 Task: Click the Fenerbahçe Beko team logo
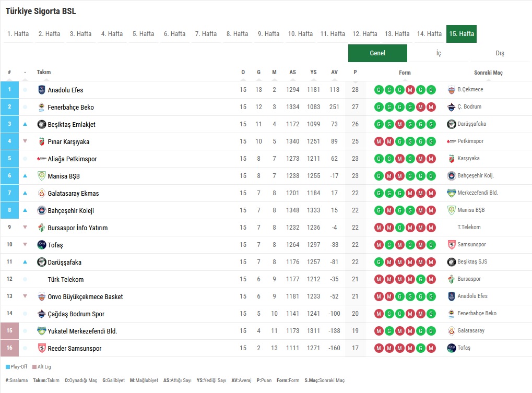point(42,107)
